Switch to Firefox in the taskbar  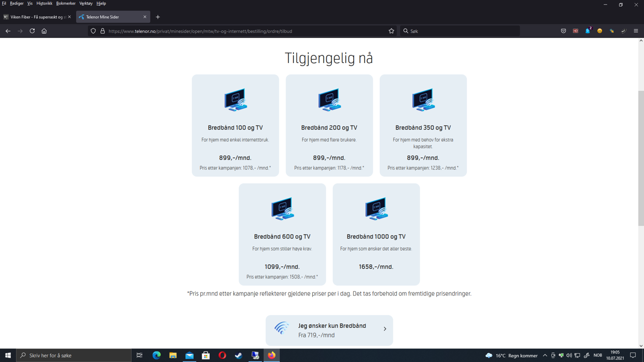[272, 355]
